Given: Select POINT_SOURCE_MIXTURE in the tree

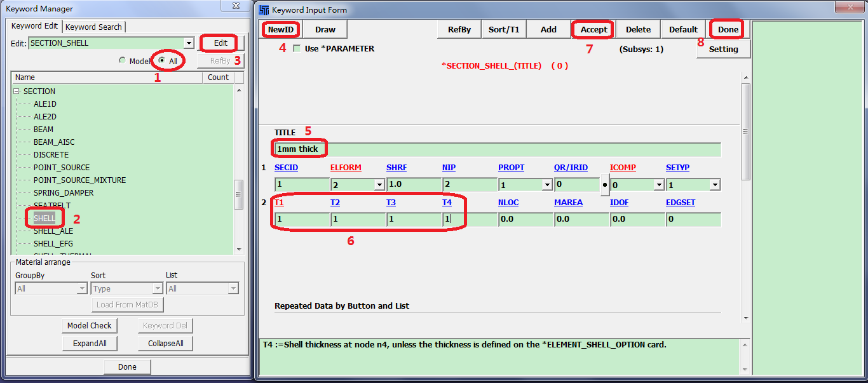Looking at the screenshot, I should pos(79,180).
